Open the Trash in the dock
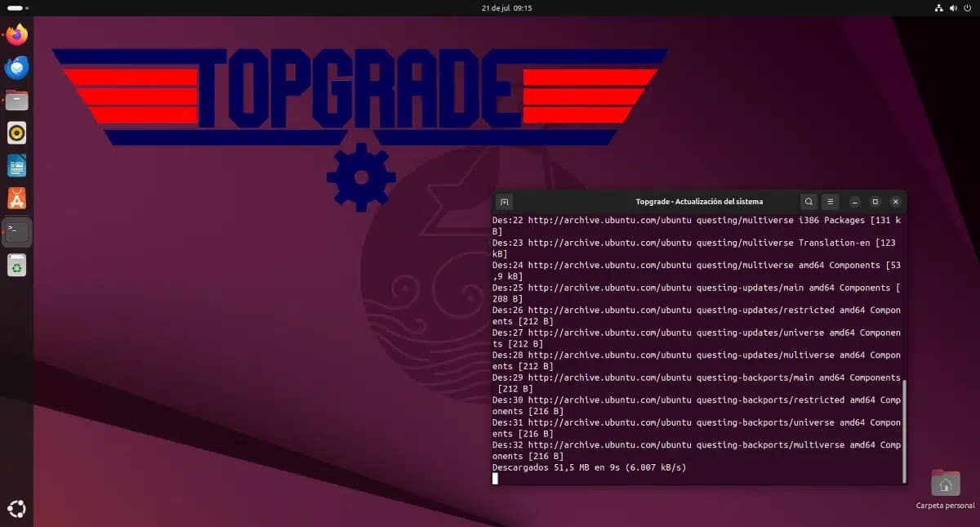The image size is (980, 527). pos(16,265)
